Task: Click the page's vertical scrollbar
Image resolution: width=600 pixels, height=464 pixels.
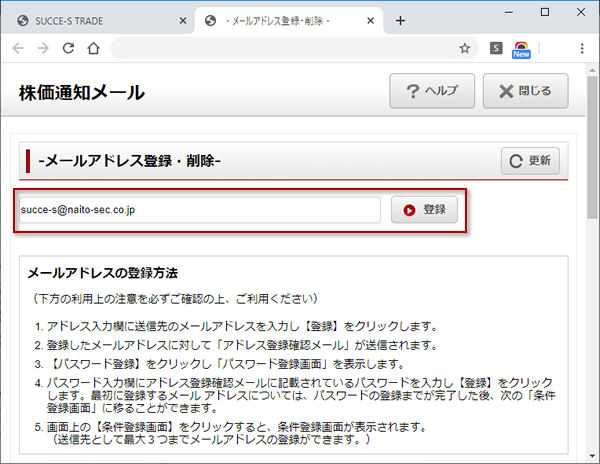Action: coord(592,150)
